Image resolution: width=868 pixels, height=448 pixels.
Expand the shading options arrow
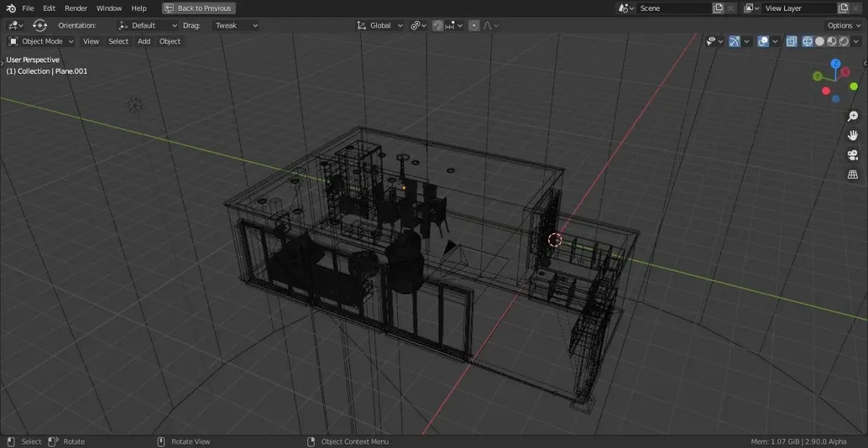click(x=856, y=41)
